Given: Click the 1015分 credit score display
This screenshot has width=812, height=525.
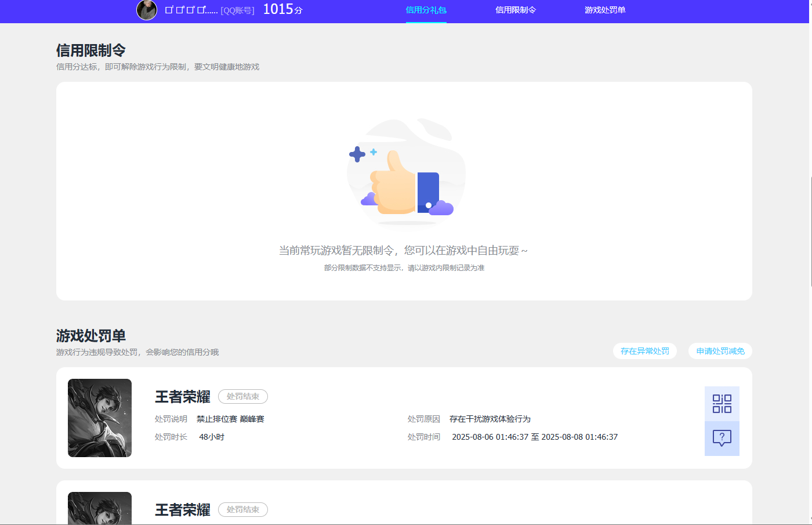Looking at the screenshot, I should click(x=282, y=9).
